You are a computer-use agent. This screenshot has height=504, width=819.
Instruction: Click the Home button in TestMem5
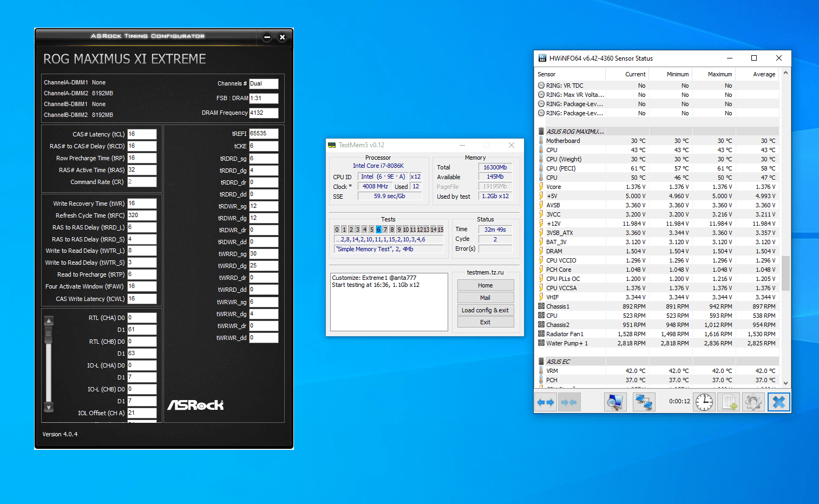point(485,285)
